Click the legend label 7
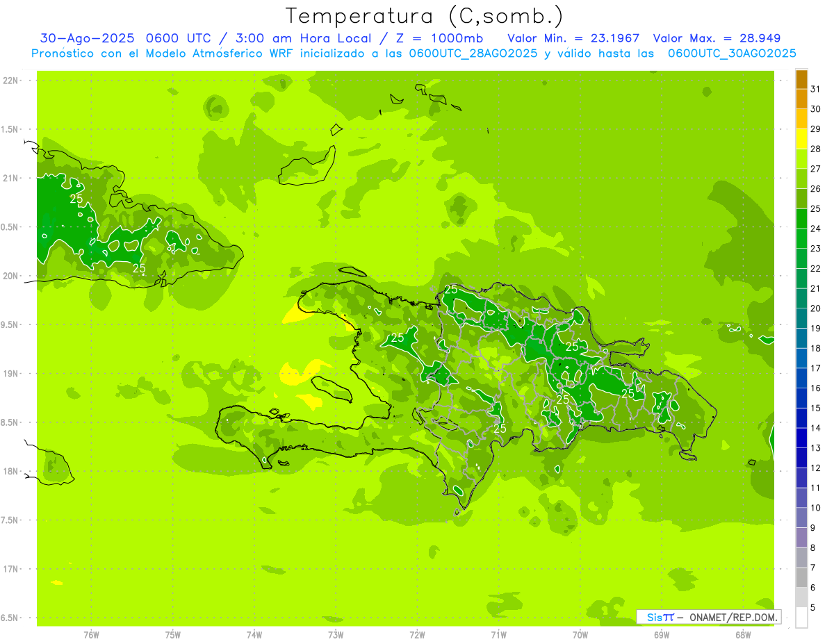Screen dimensions: 834x644 coord(812,568)
